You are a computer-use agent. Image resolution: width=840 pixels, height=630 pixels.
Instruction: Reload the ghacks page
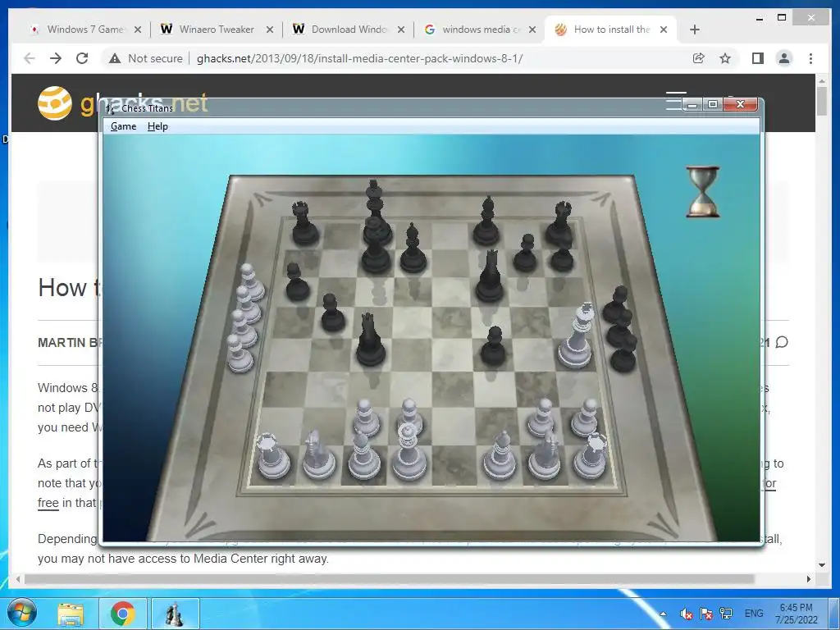82,58
